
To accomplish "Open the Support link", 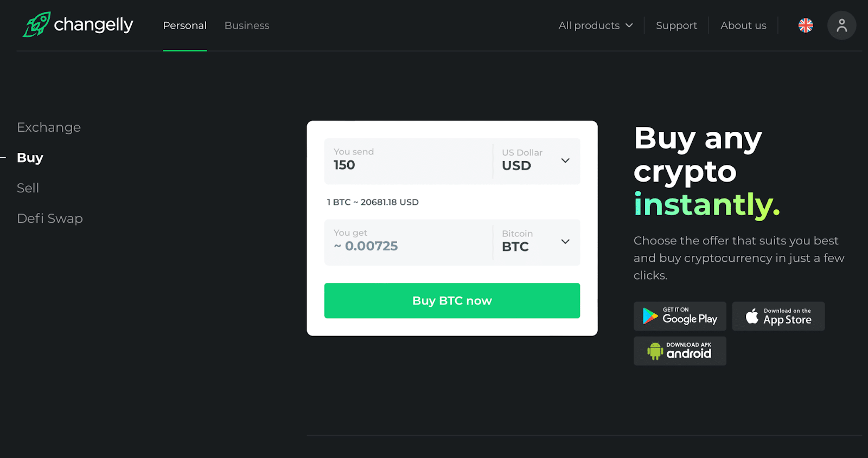I will [676, 25].
